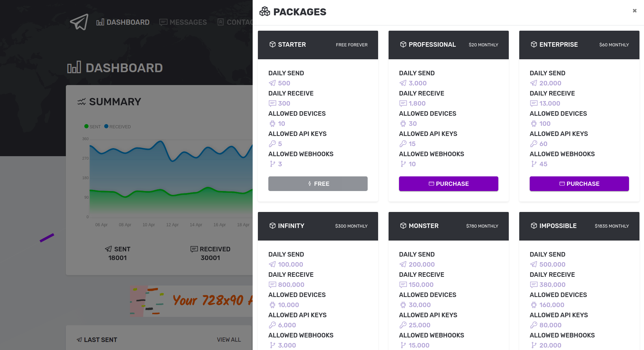
Task: Click the Sent paper plane icon under chart
Action: coord(108,249)
